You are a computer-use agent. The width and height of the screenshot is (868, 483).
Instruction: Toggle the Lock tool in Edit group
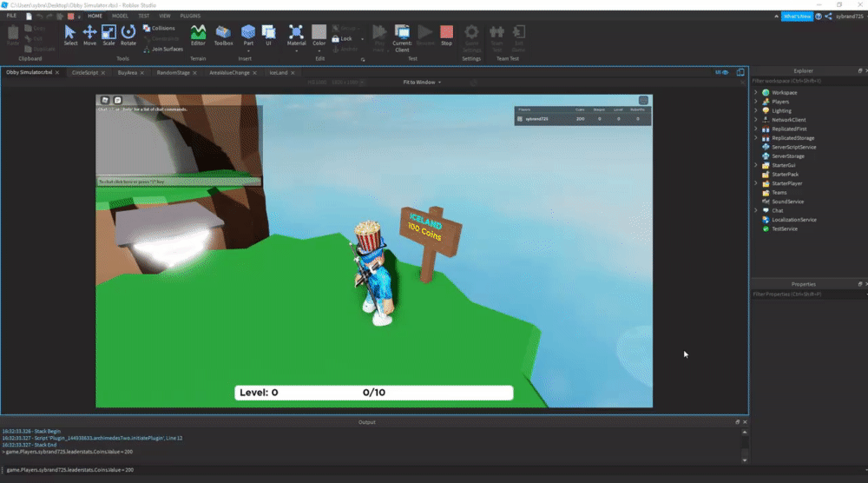[x=342, y=39]
